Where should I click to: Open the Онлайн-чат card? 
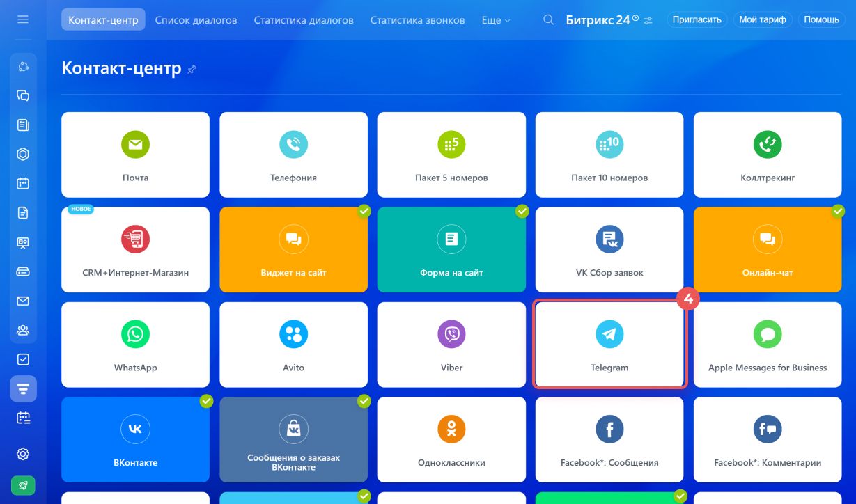point(768,249)
